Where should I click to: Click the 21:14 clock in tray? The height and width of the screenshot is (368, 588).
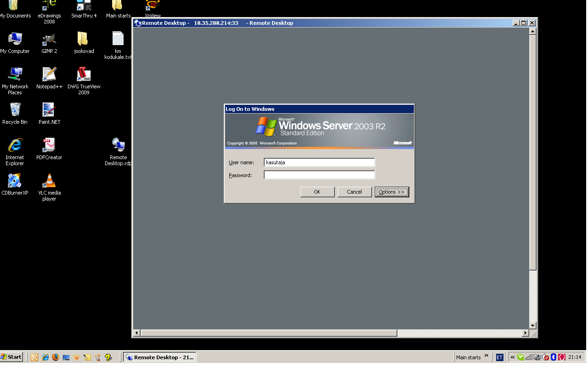tap(575, 357)
